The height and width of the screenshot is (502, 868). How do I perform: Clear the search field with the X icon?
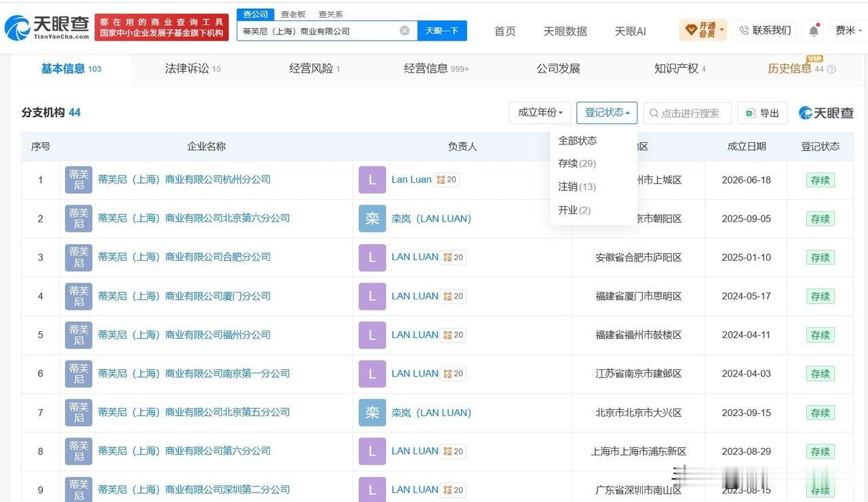tap(404, 30)
